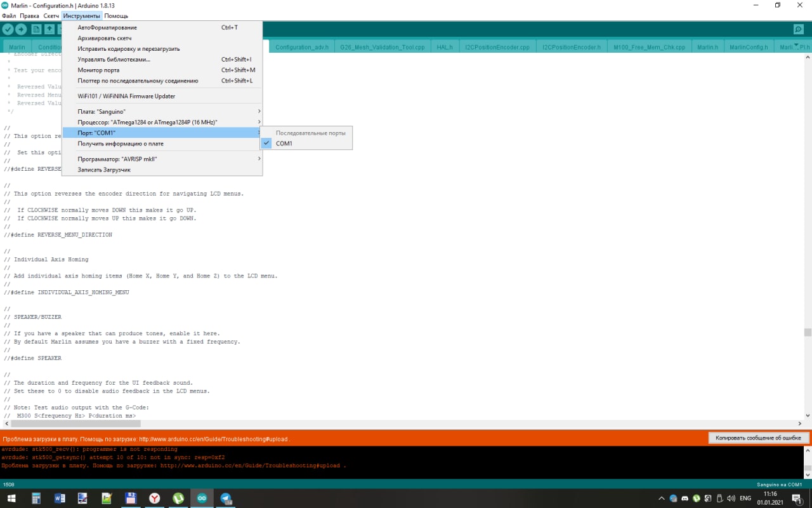This screenshot has width=812, height=508.
Task: Click the Upload (arrow) toolbar button
Action: pyautogui.click(x=22, y=29)
